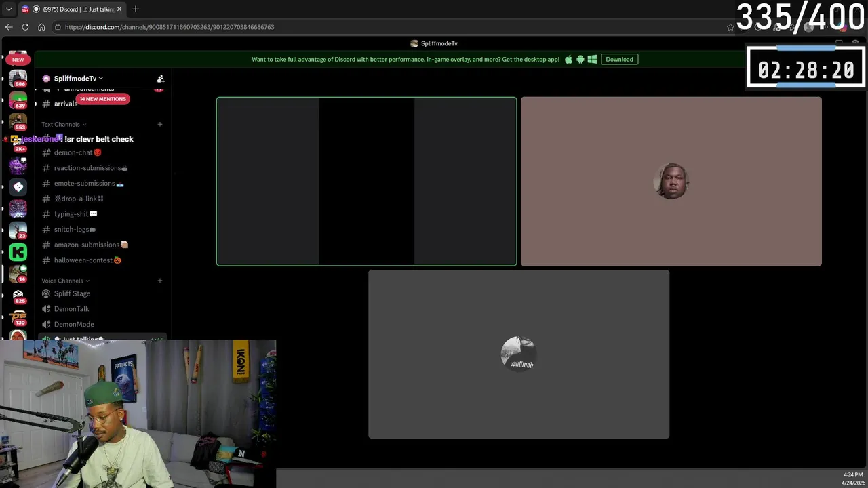This screenshot has width=868, height=488.
Task: Open the server icon with 130 badge
Action: point(18,317)
